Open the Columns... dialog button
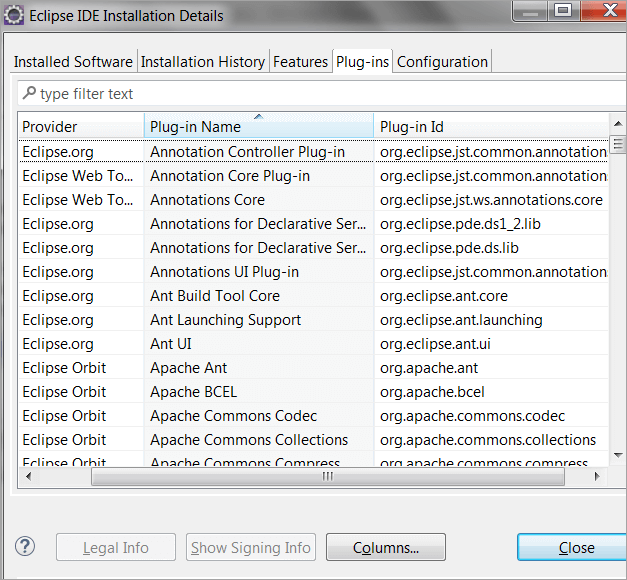 click(386, 547)
